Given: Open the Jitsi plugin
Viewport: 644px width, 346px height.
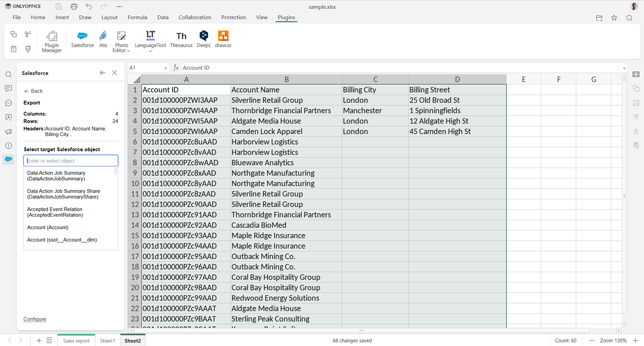Looking at the screenshot, I should point(103,39).
